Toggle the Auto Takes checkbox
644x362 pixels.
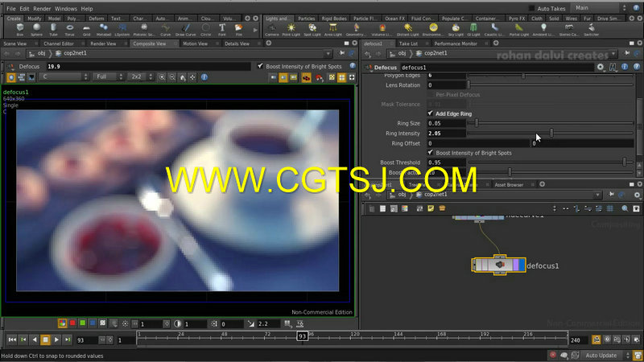click(531, 8)
